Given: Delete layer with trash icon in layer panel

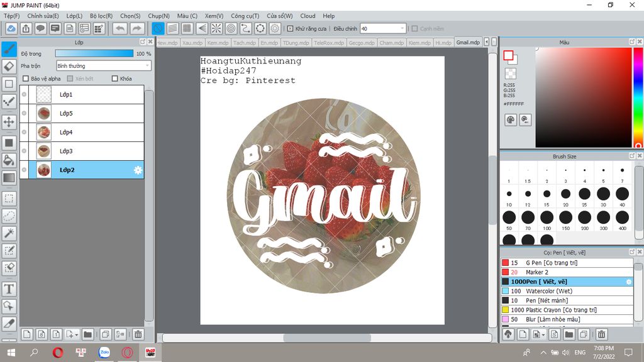Looking at the screenshot, I should point(138,334).
